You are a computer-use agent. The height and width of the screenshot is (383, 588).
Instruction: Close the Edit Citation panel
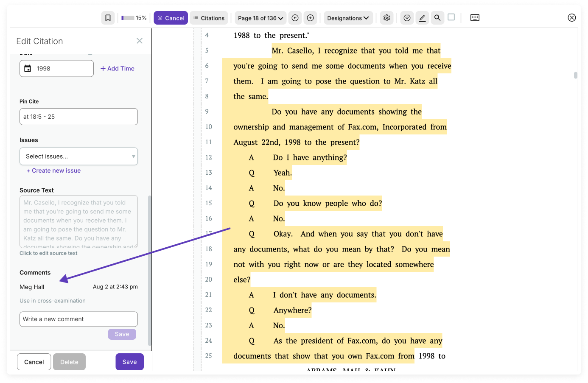140,41
